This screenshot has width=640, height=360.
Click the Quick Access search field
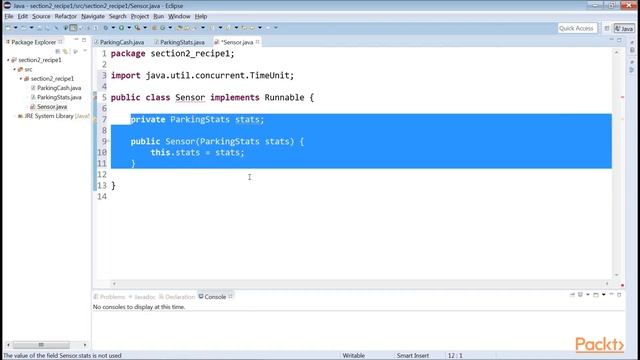click(577, 28)
